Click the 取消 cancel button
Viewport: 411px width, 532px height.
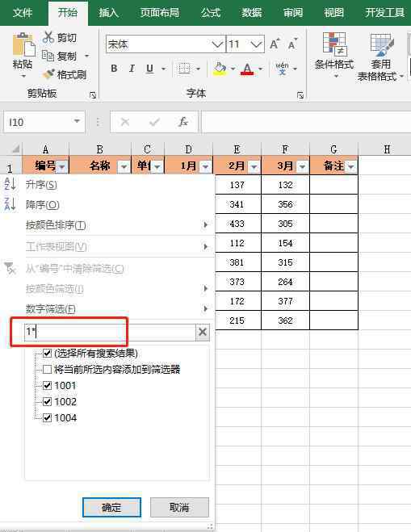click(x=179, y=507)
